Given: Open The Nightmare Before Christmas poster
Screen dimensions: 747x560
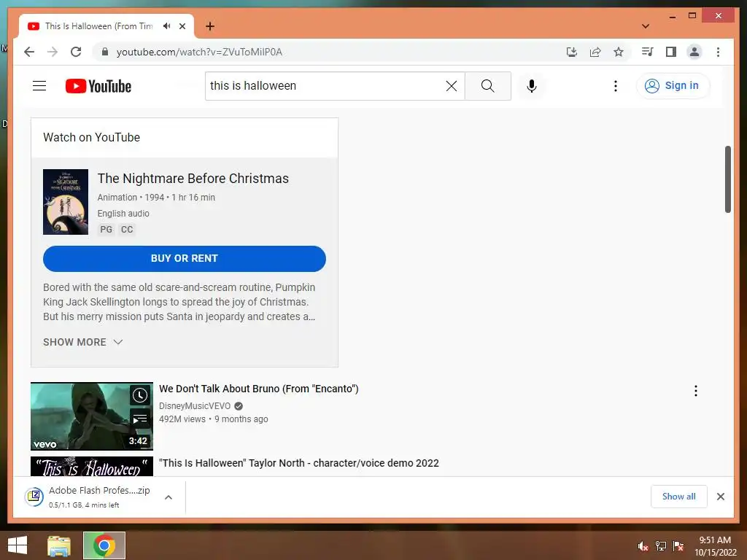Looking at the screenshot, I should 66,202.
